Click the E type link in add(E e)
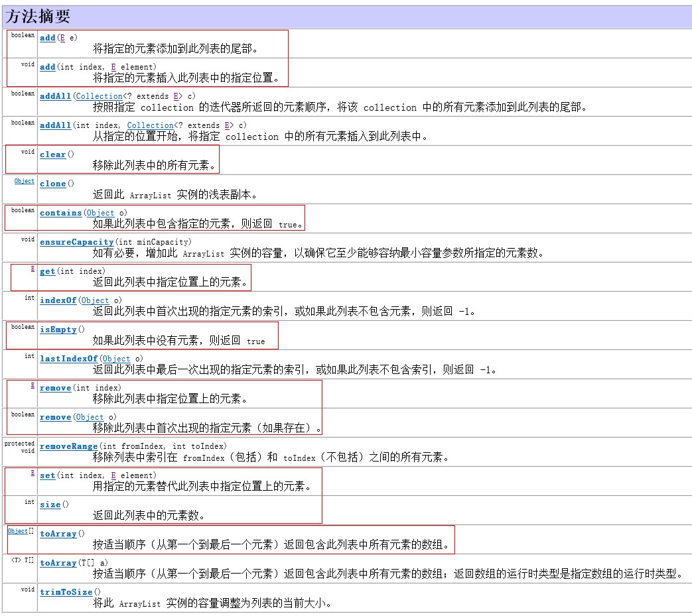Screen dimensions: 692x616 point(62,38)
